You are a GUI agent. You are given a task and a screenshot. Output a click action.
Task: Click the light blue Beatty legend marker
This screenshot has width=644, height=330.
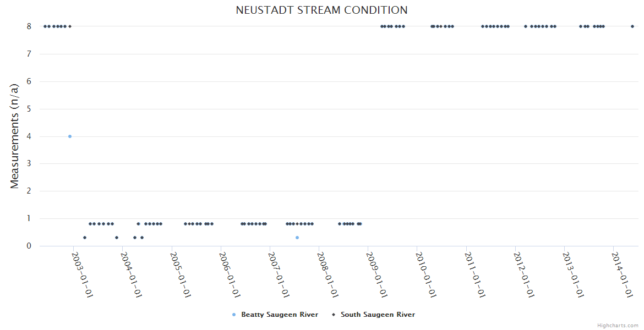point(234,315)
